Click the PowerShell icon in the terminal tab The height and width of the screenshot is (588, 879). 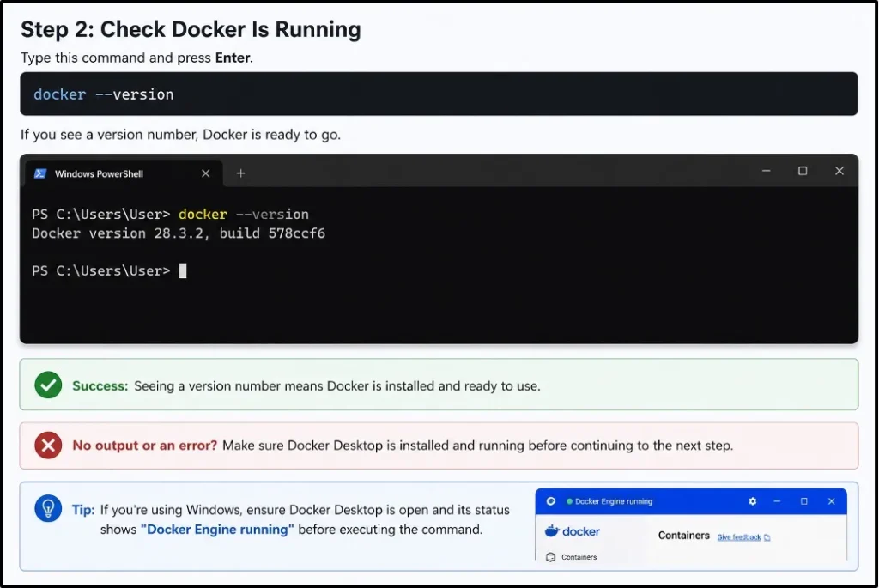[x=39, y=173]
